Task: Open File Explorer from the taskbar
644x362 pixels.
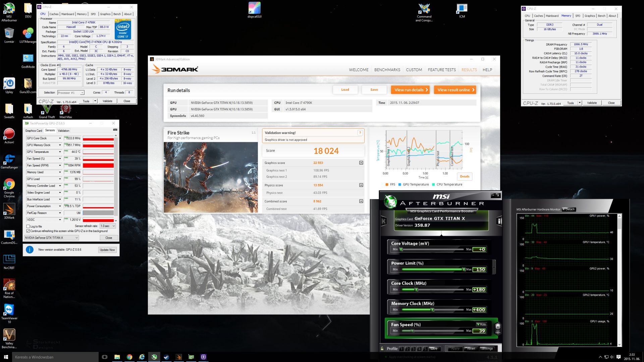Action: click(x=117, y=357)
